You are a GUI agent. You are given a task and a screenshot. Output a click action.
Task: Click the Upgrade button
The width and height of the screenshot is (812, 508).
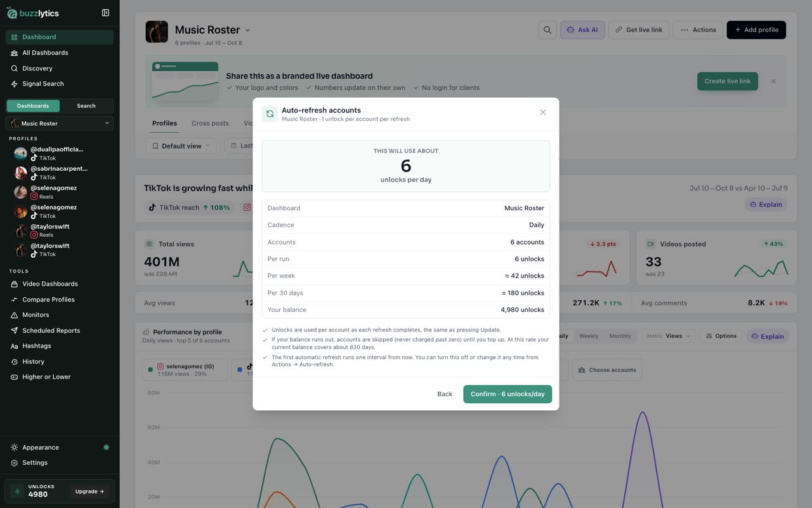tap(90, 491)
